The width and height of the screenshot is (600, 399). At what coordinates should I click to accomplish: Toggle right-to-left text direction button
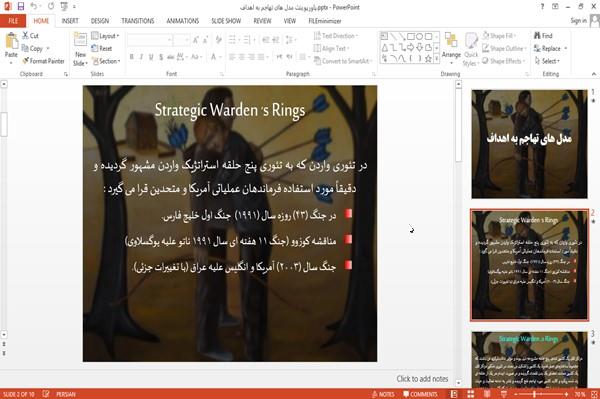click(x=290, y=57)
